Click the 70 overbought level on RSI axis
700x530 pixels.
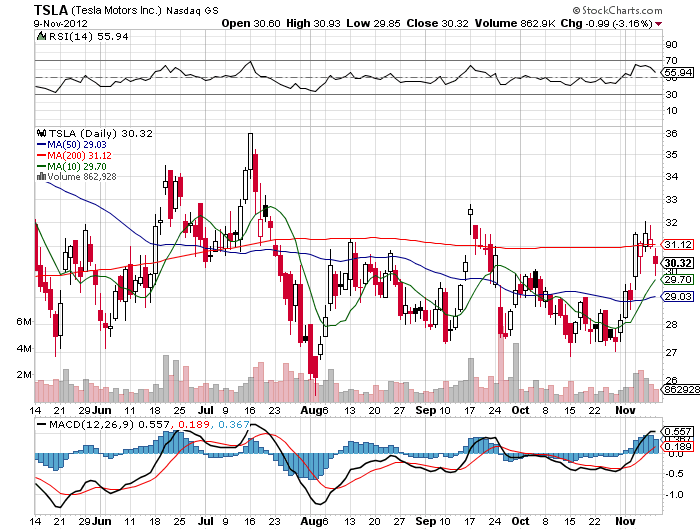tap(671, 61)
